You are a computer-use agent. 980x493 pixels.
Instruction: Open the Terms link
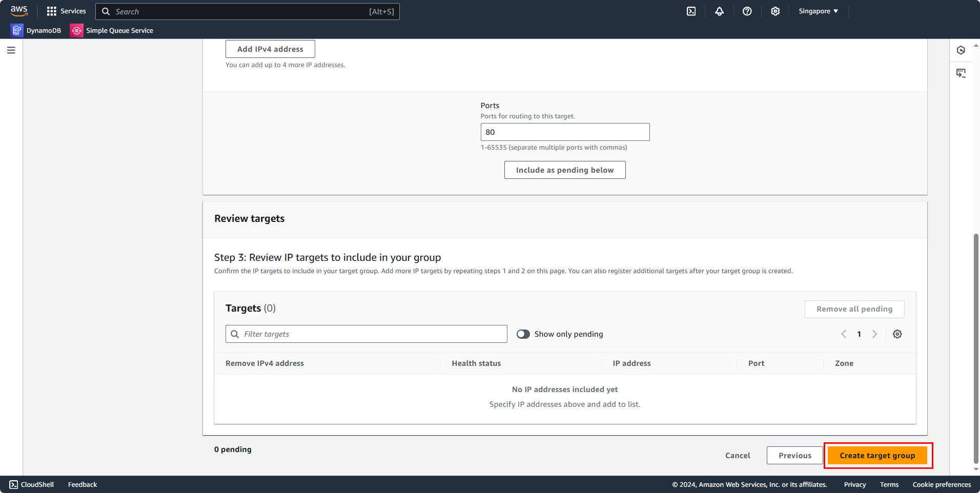coord(889,484)
